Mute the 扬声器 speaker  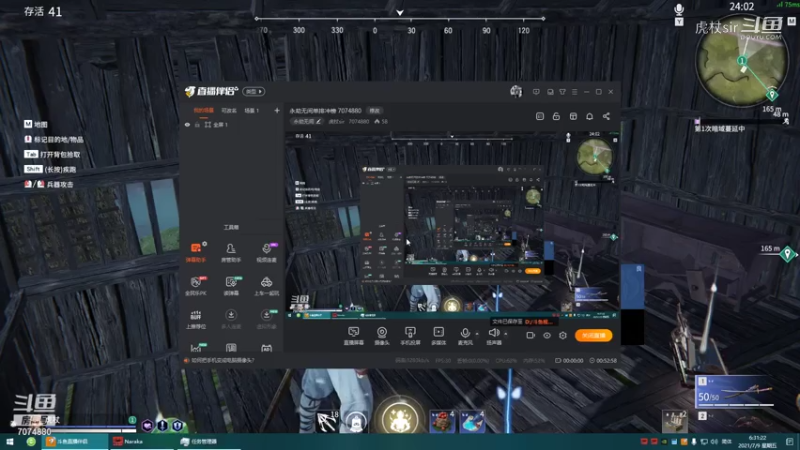pos(493,336)
